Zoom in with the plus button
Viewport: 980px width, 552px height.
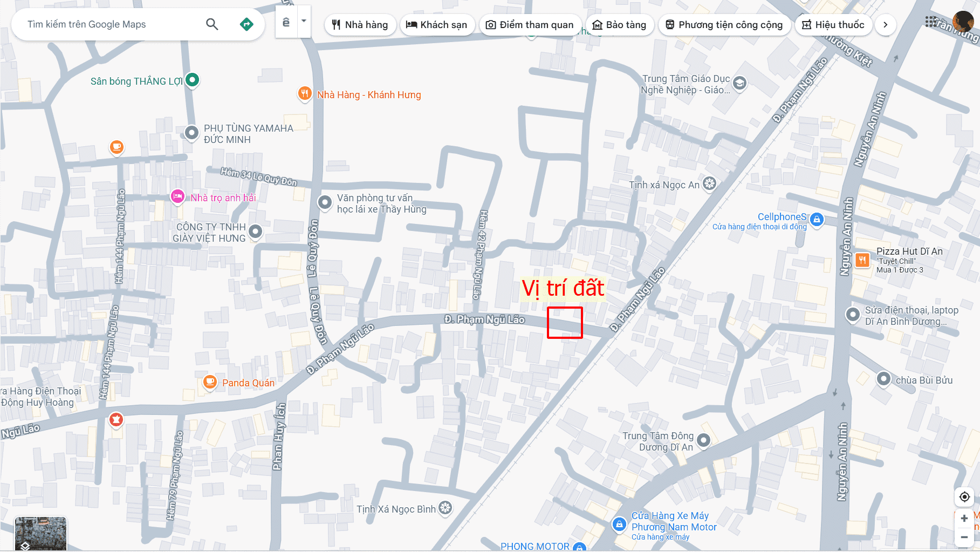964,518
